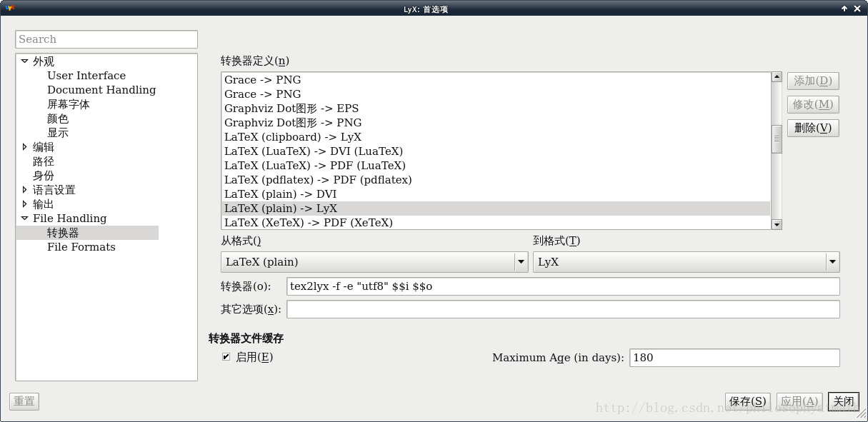Click the 关闭 button
Image resolution: width=868 pixels, height=422 pixels.
844,401
